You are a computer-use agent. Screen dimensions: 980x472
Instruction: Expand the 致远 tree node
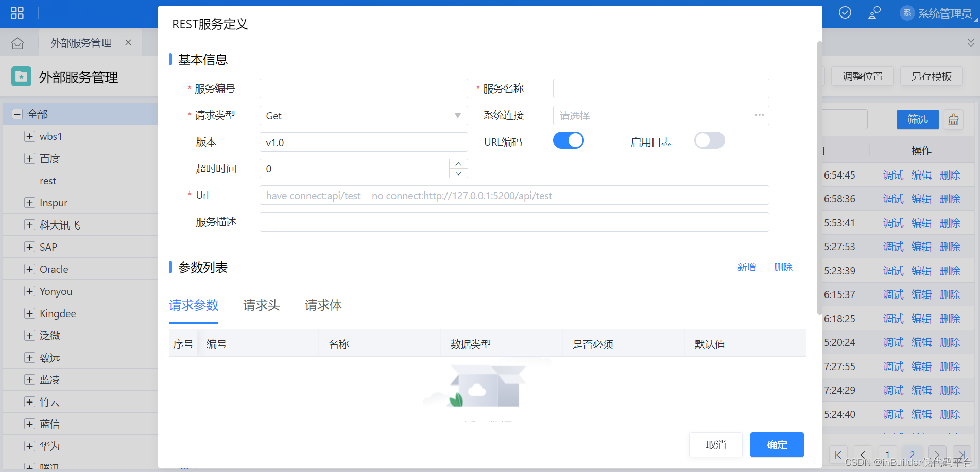29,358
